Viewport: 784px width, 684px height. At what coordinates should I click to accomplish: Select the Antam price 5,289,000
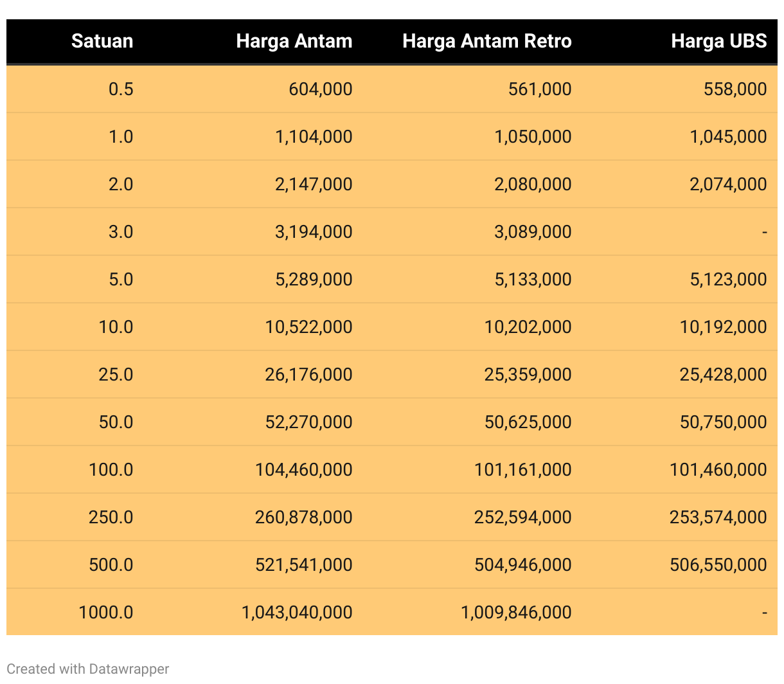click(x=314, y=279)
